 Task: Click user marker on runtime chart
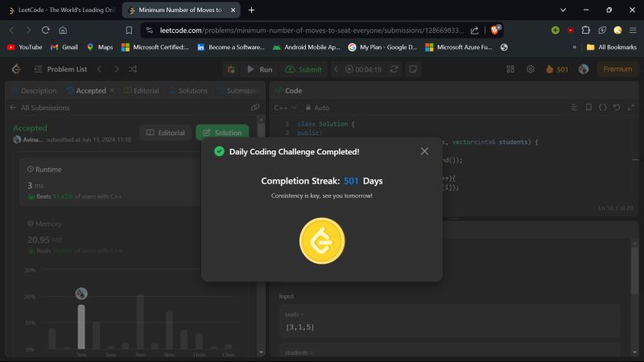pos(81,294)
